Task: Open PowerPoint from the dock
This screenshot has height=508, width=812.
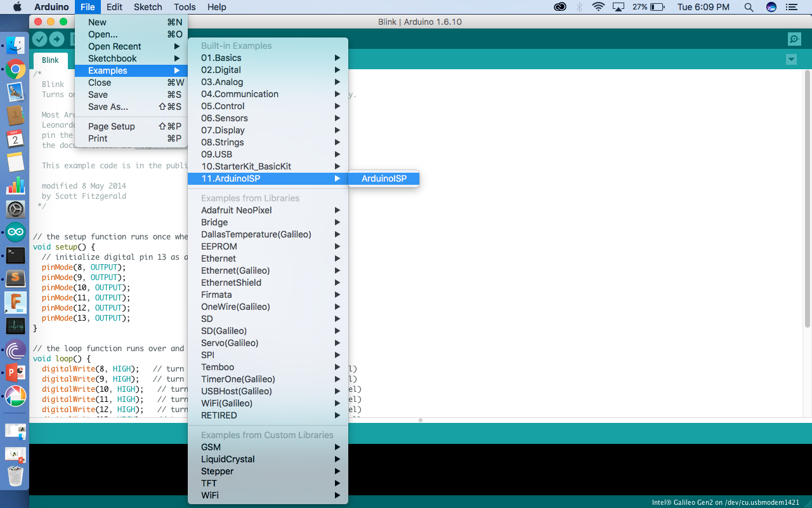Action: coord(16,373)
